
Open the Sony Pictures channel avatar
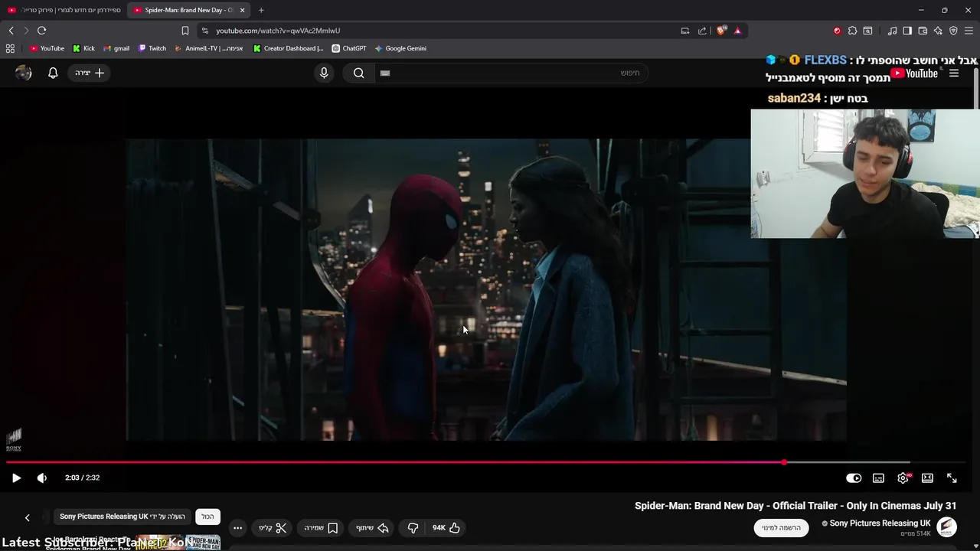[x=947, y=527]
